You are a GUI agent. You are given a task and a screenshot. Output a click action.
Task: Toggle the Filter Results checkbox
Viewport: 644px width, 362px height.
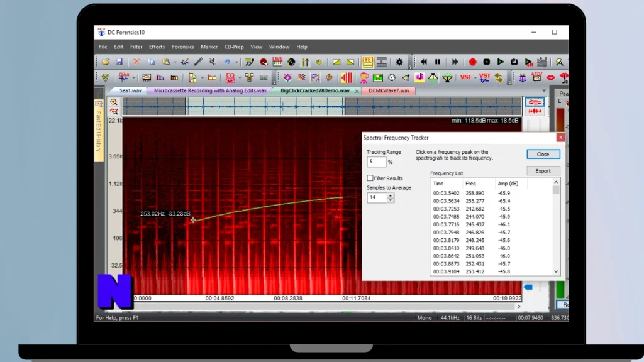click(x=370, y=178)
